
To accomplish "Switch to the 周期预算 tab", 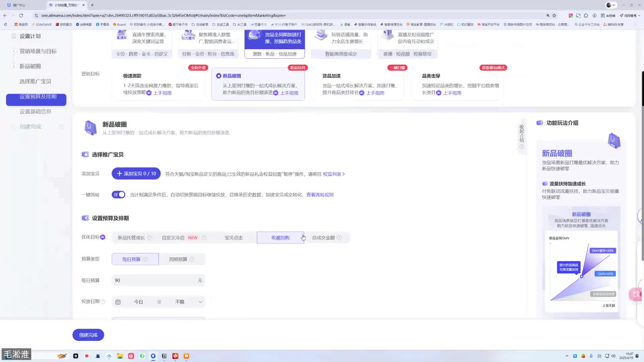I will tap(178, 259).
